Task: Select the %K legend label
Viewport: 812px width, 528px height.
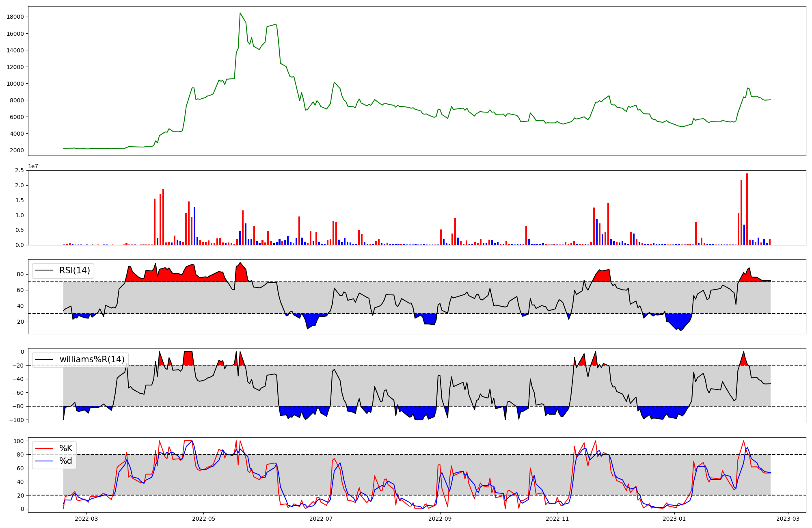Action: pyautogui.click(x=66, y=448)
